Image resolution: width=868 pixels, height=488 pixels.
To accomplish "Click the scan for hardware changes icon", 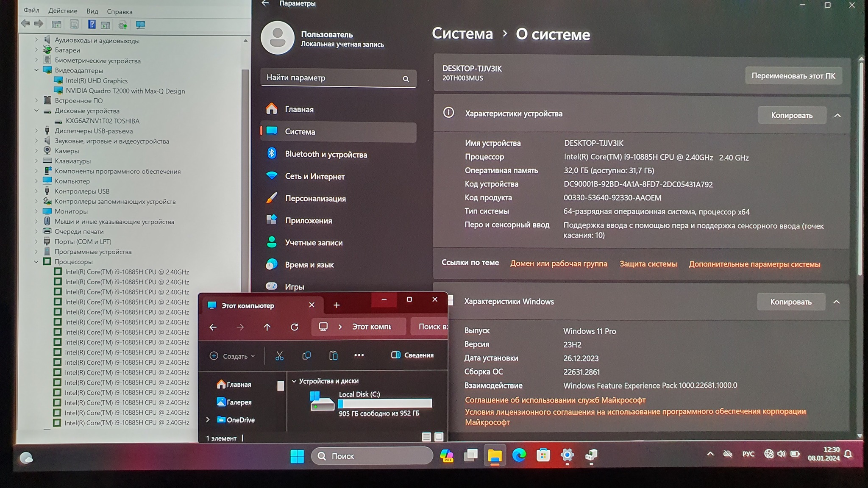I will click(x=140, y=25).
